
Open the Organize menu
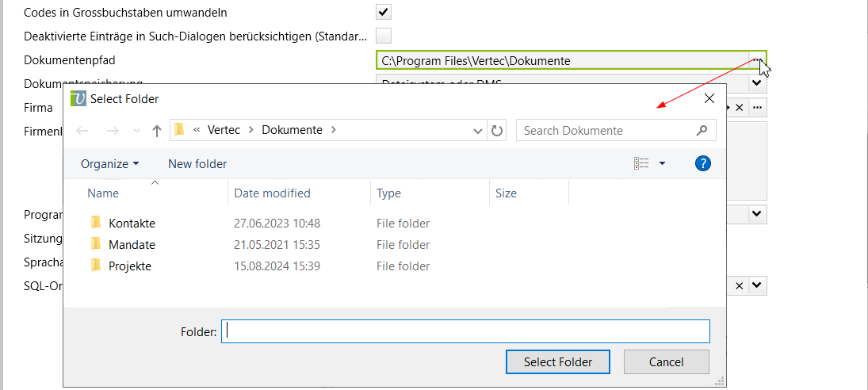point(109,163)
